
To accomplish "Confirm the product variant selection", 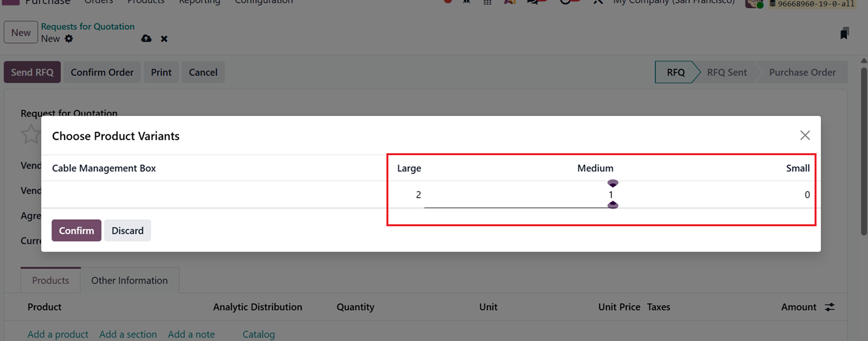I will click(76, 231).
